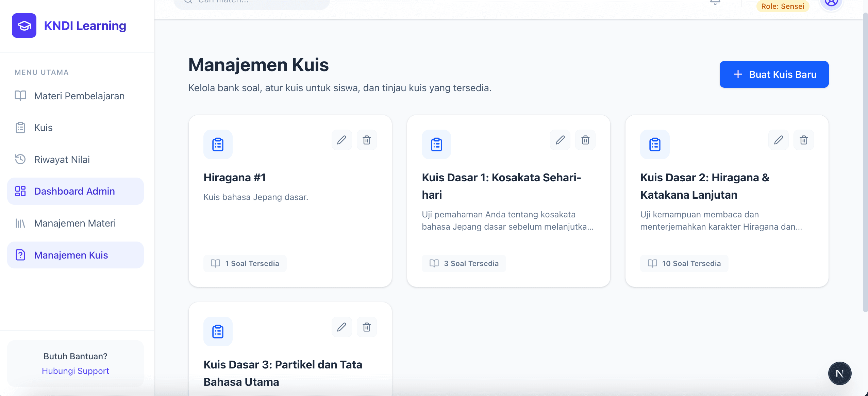Screen dimensions: 868x396
Task: Click Buat Kuis Baru button
Action: [774, 75]
